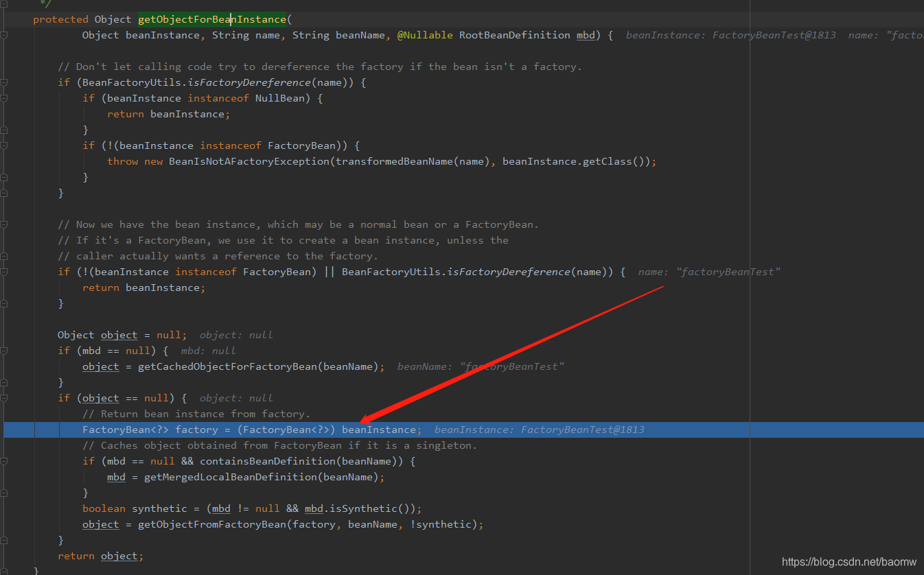924x575 pixels.
Task: Click 'boolean synthetic' variable declaration
Action: [x=135, y=508]
